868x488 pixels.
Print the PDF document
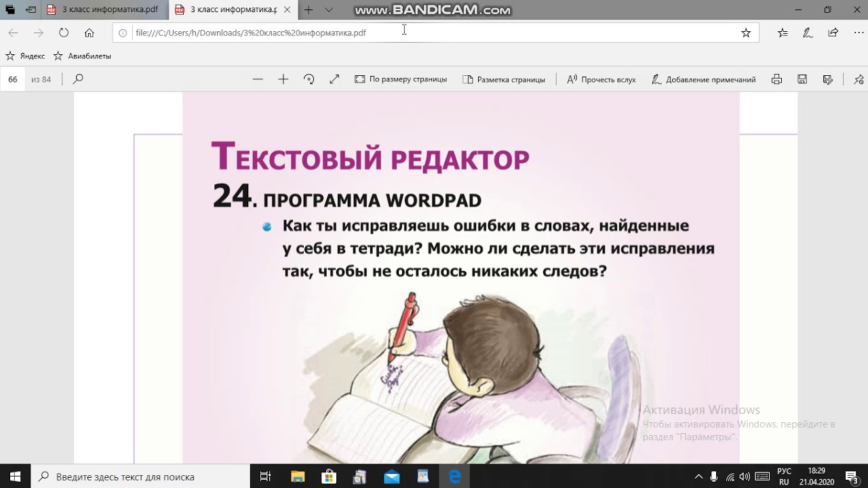(776, 79)
